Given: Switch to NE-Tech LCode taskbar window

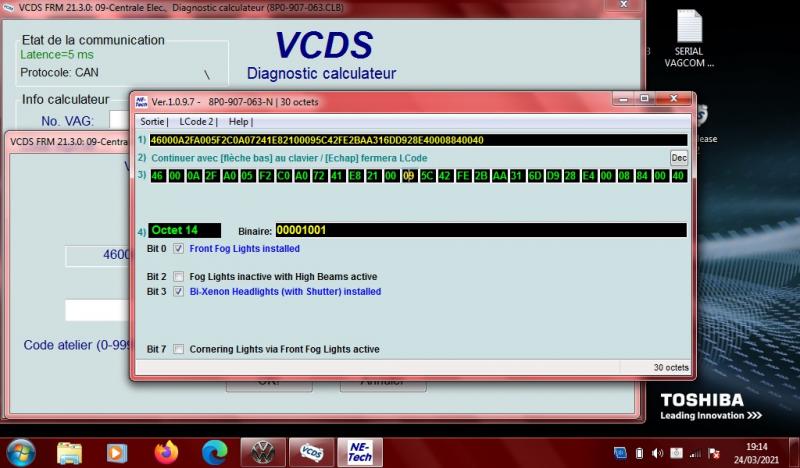Looking at the screenshot, I should click(360, 452).
